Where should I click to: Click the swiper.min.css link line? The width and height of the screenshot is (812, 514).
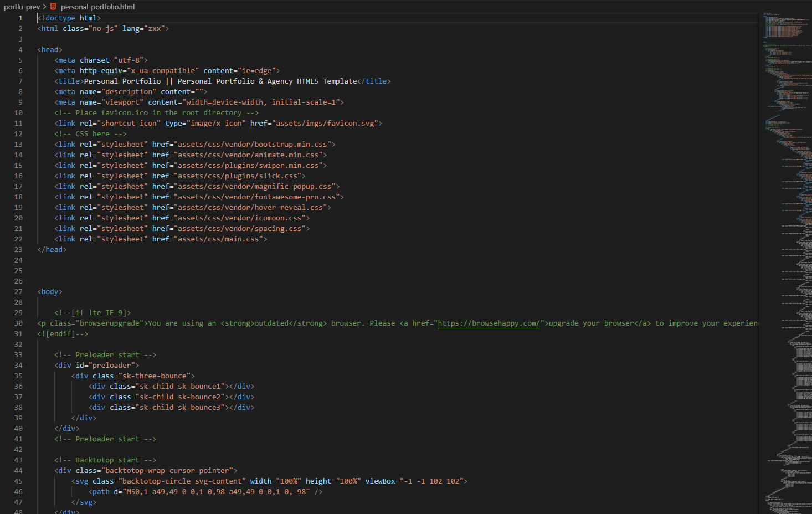[x=191, y=166]
